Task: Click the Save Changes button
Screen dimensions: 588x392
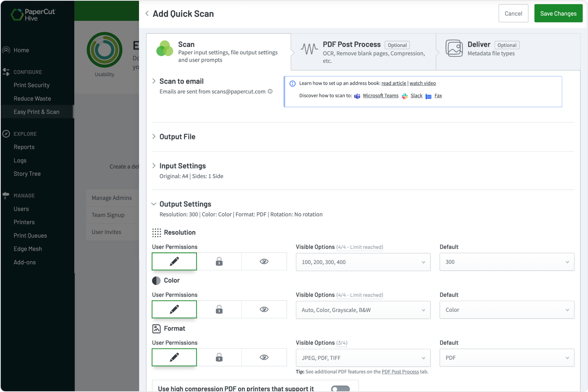Action: [x=558, y=13]
